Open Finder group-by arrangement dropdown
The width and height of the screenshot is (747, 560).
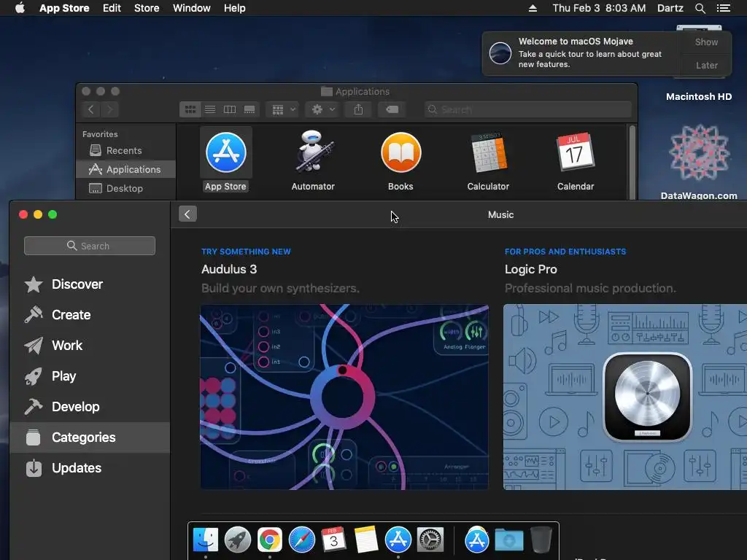coord(283,109)
